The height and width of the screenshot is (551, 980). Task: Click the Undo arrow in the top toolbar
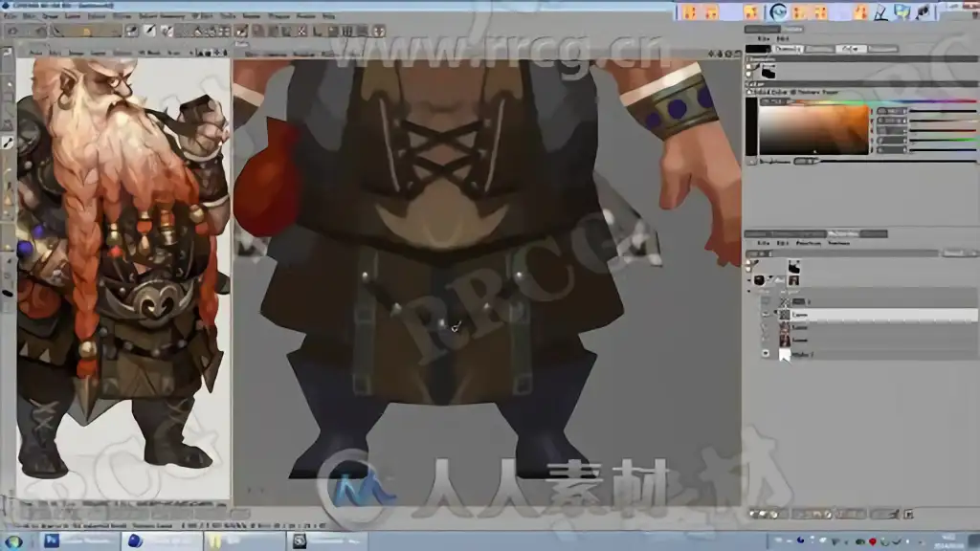12,31
